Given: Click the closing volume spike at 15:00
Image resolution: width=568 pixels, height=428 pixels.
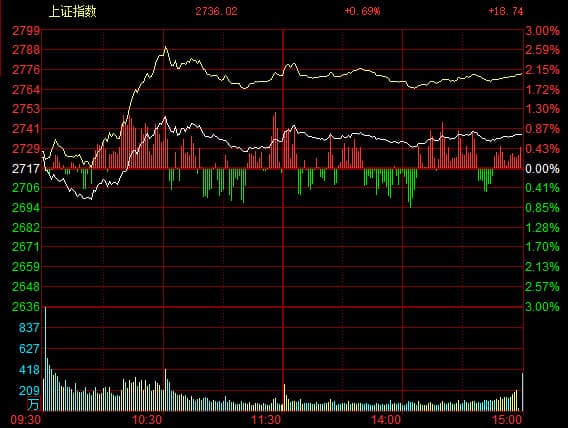Looking at the screenshot, I should (x=522, y=391).
